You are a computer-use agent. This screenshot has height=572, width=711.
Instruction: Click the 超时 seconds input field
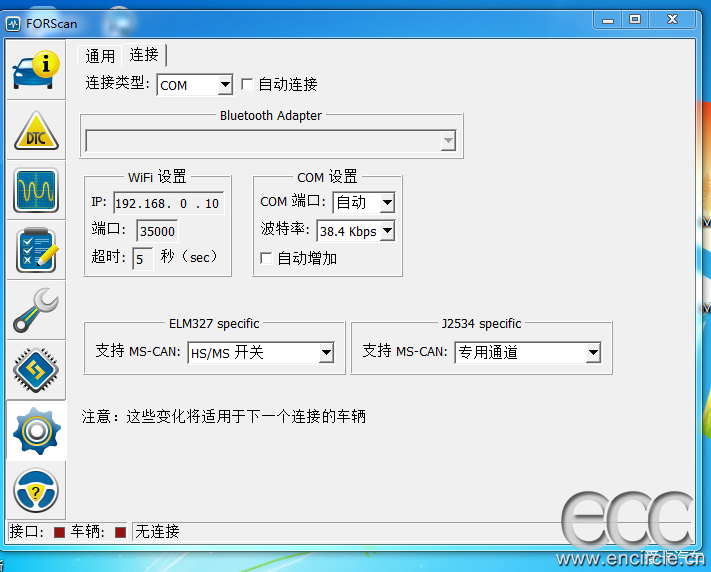click(143, 259)
